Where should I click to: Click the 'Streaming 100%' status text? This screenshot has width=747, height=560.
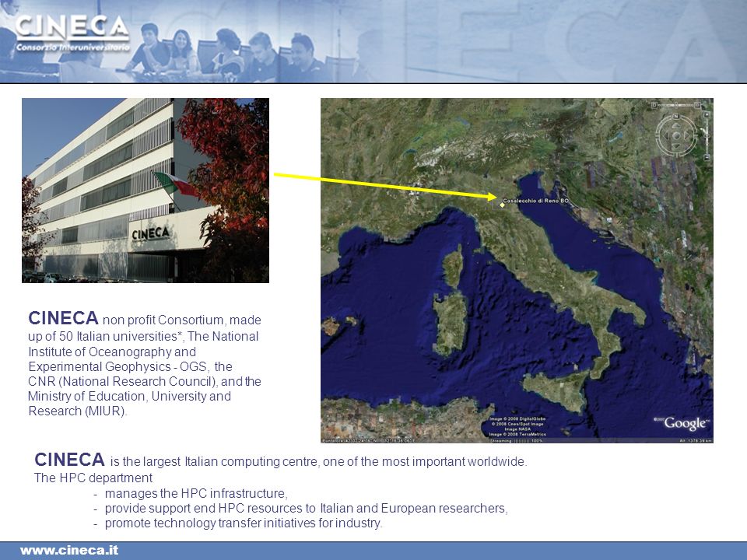click(x=517, y=440)
